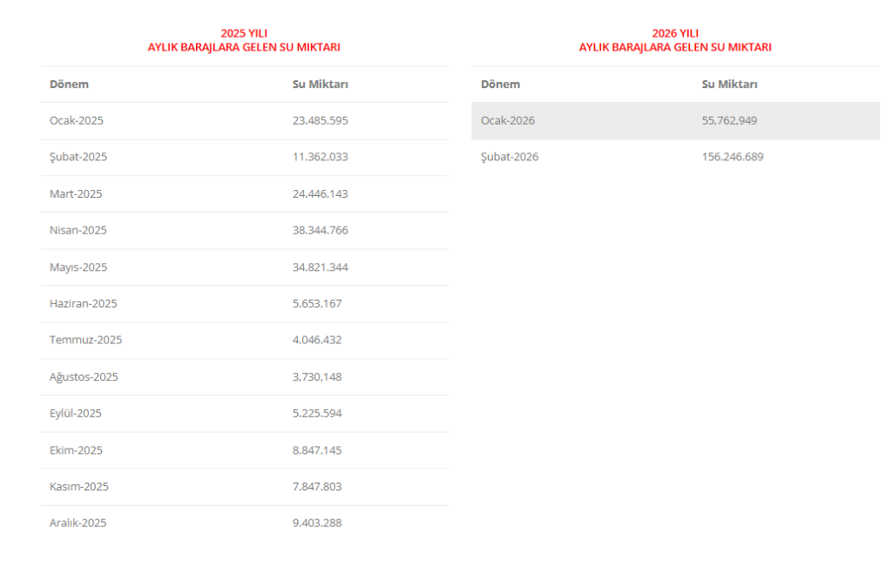Select the Haziran-2025 period cell
Screen dimensions: 892x588
[84, 304]
